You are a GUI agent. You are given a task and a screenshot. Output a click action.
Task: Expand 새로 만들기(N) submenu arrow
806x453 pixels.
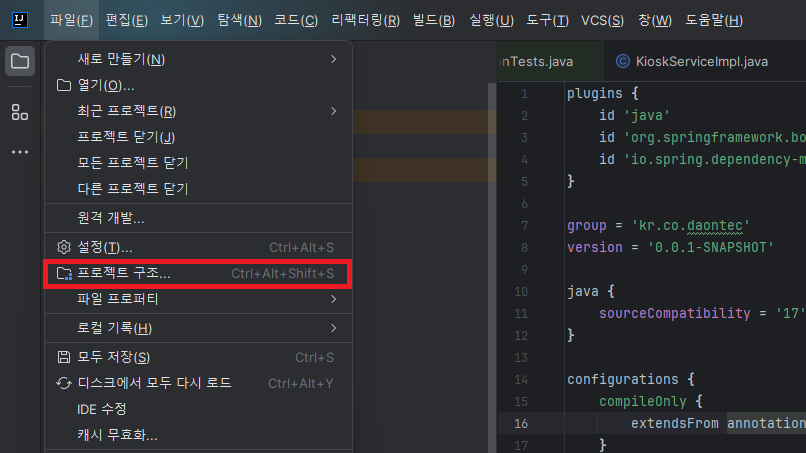334,59
